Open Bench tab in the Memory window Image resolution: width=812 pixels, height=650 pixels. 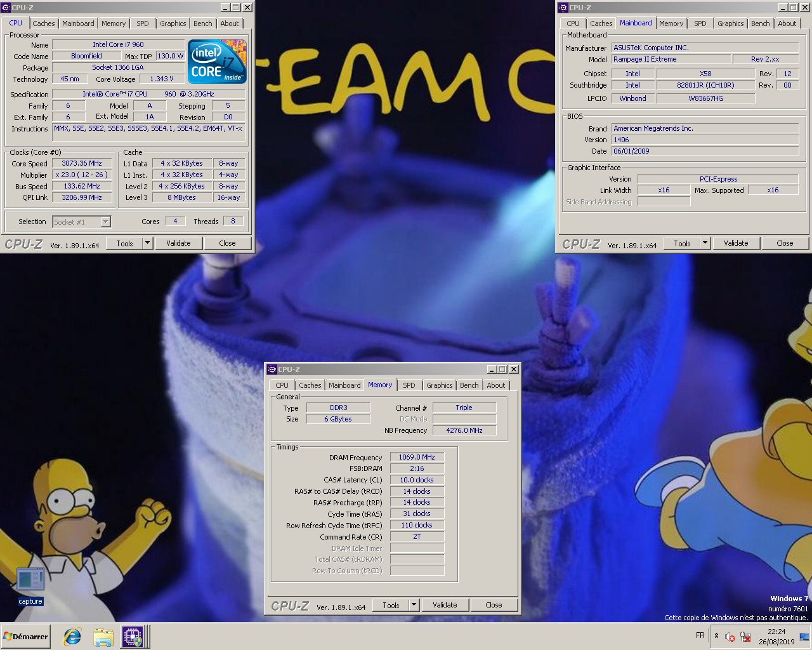(469, 385)
